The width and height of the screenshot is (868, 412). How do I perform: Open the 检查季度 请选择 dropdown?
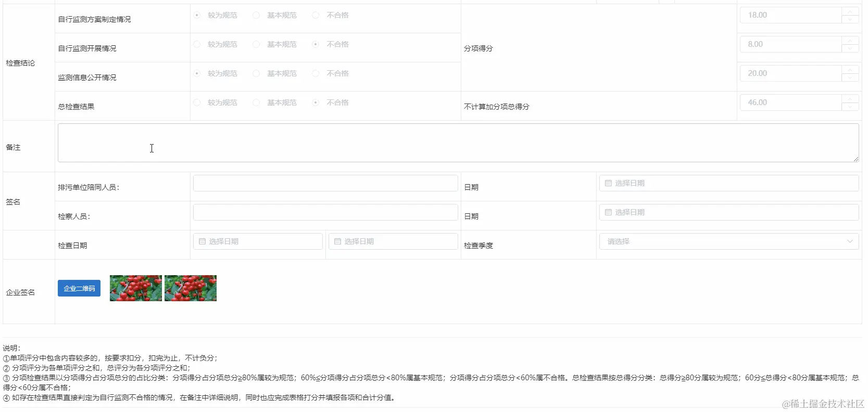click(729, 241)
